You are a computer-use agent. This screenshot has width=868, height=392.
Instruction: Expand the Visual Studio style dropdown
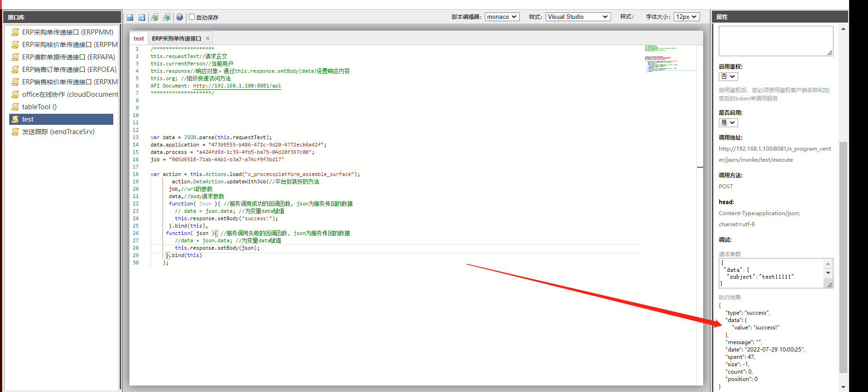point(578,17)
